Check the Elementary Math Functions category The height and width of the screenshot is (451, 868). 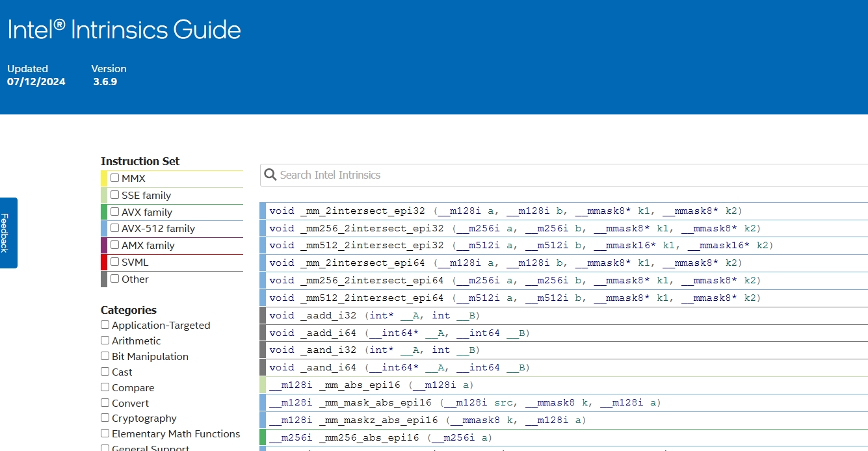click(x=105, y=433)
